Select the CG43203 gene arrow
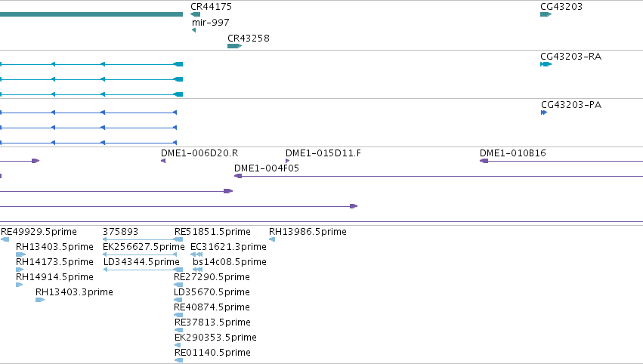 click(x=546, y=14)
